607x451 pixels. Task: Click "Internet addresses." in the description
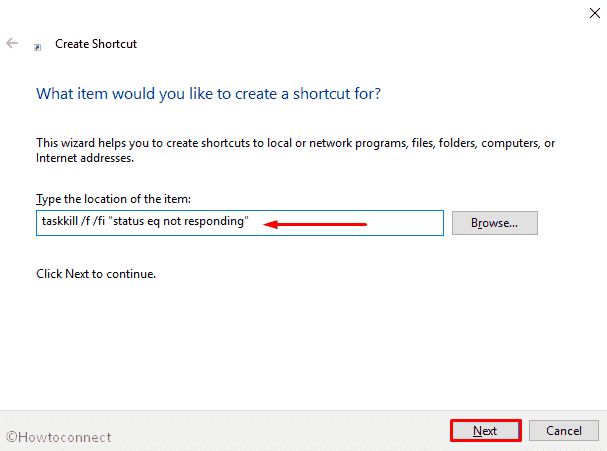click(84, 158)
